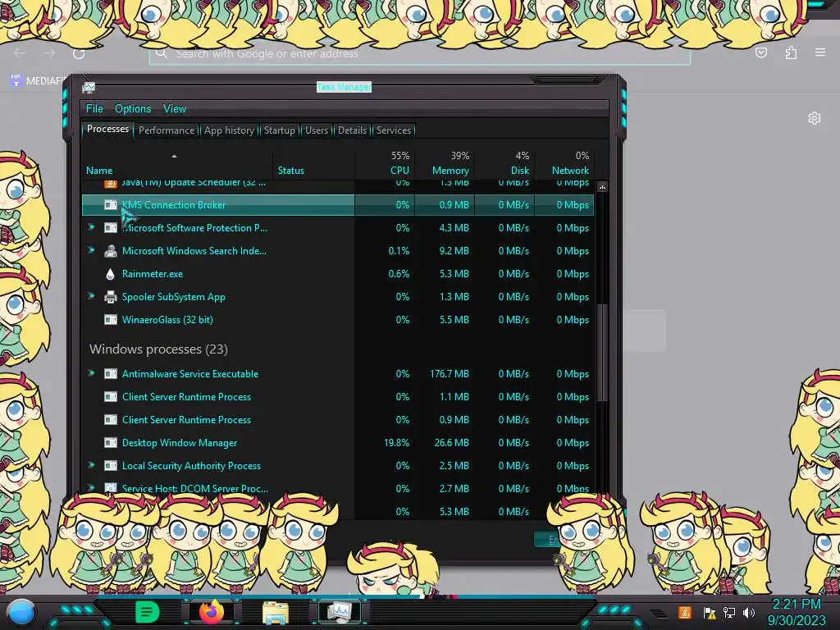840x630 pixels.
Task: Open Firefox from the taskbar
Action: click(212, 611)
